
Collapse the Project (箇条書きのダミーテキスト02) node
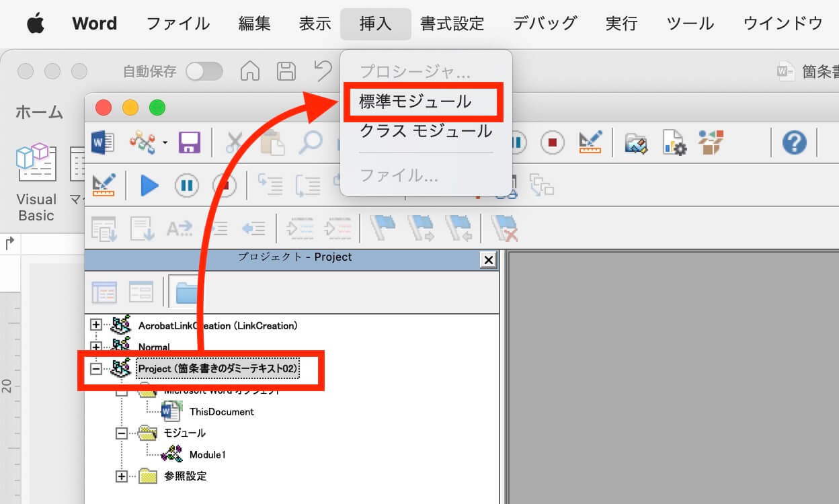[96, 368]
